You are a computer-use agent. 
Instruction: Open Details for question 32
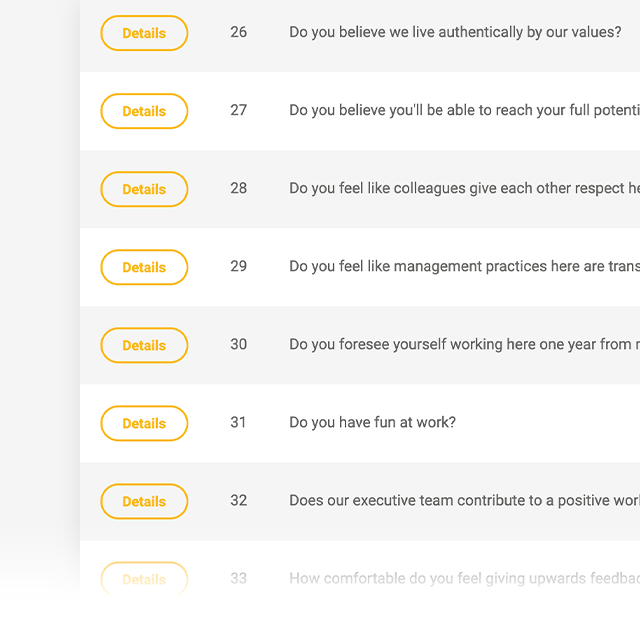(144, 501)
